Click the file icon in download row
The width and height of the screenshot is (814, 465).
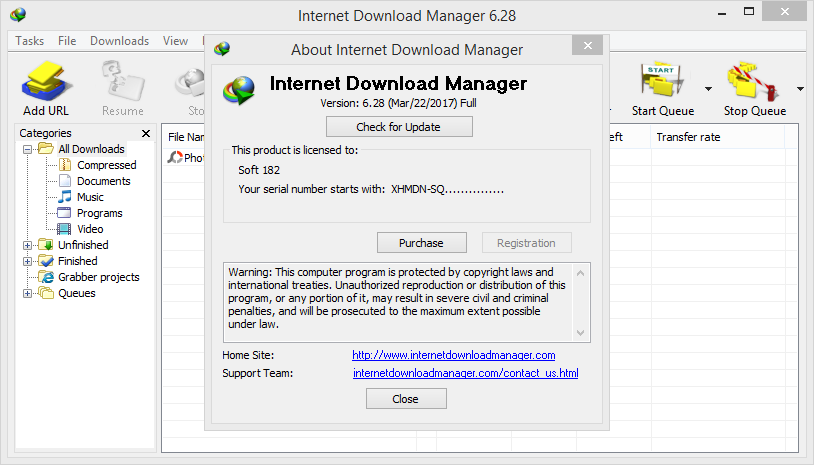pyautogui.click(x=175, y=157)
